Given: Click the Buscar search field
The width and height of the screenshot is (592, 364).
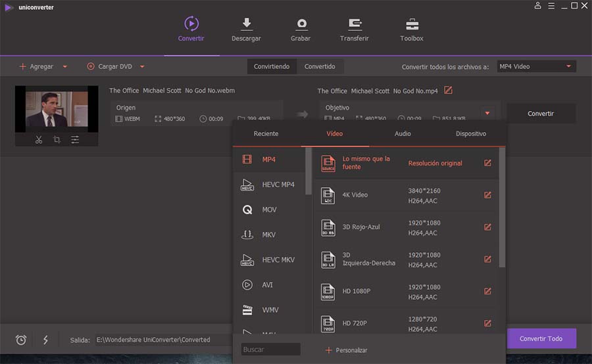Looking at the screenshot, I should [x=271, y=350].
